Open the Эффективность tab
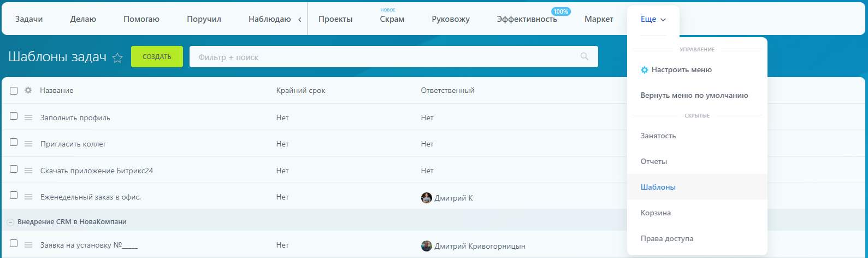The height and width of the screenshot is (258, 868). click(x=527, y=19)
